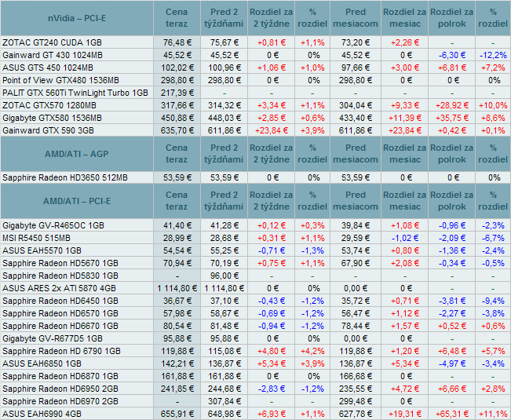Click the "nVidia – PCI-E" section header
The height and width of the screenshot is (420, 511).
pos(77,18)
